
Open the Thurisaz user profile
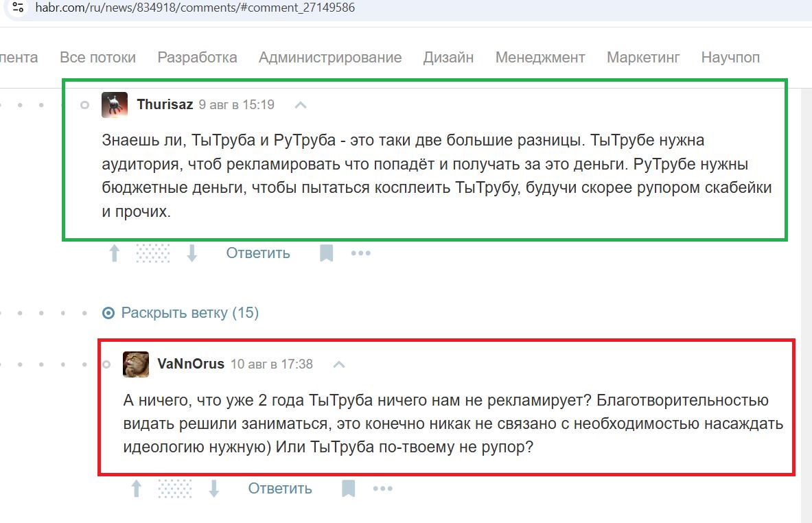pos(165,104)
